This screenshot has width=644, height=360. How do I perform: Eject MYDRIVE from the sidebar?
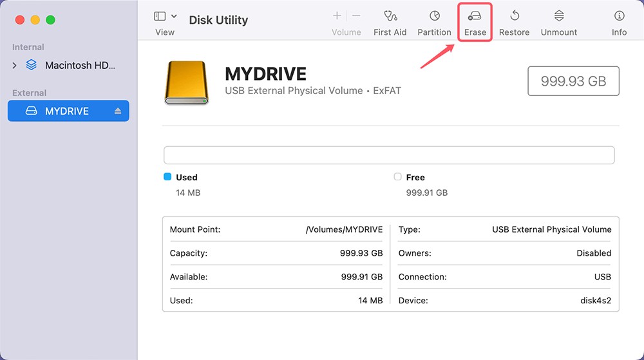click(118, 111)
